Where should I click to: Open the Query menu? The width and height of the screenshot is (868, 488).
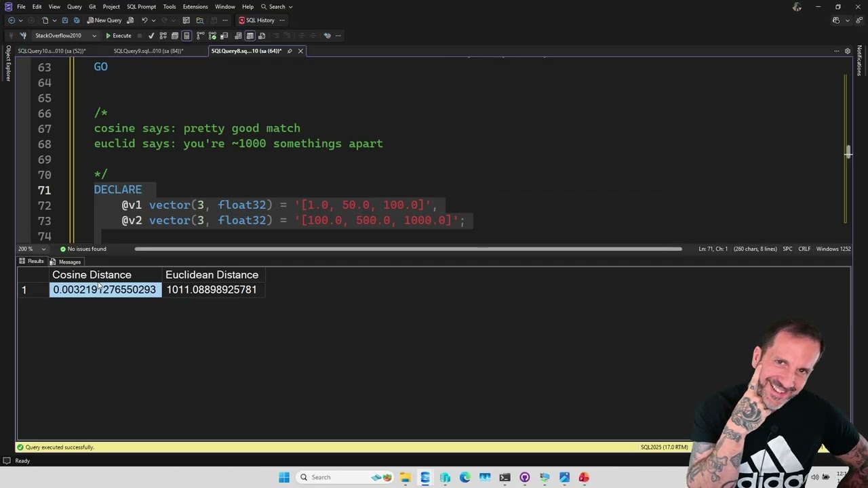[x=74, y=7]
